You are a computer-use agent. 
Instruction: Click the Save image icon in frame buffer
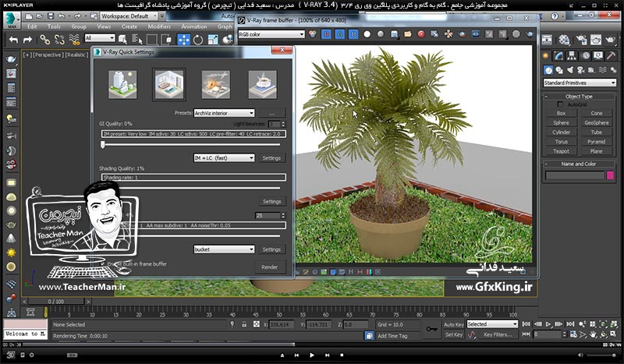[x=394, y=34]
